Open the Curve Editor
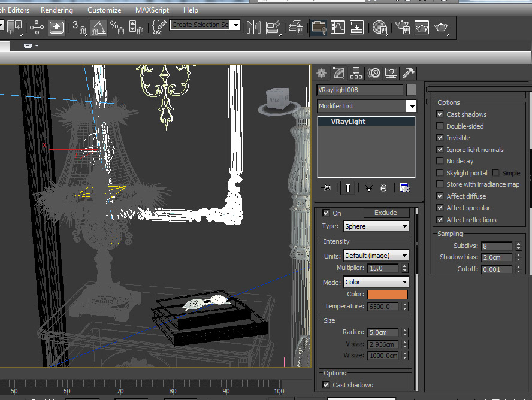 click(x=338, y=26)
